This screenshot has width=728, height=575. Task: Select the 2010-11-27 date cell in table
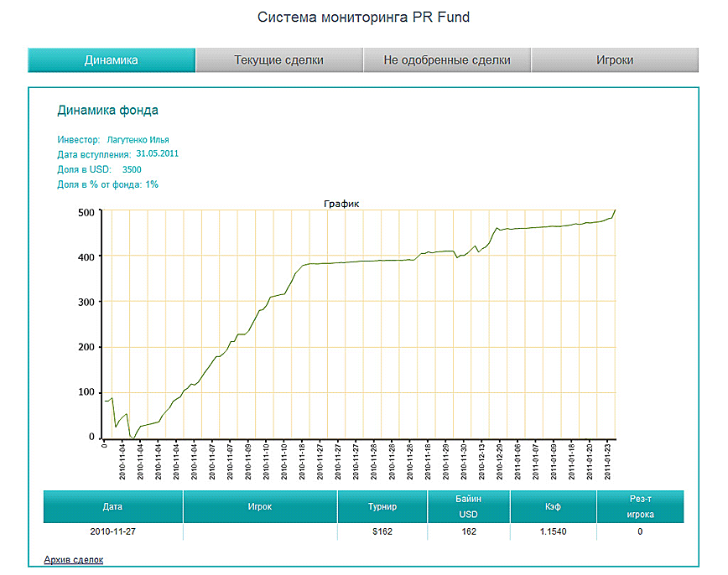point(112,532)
